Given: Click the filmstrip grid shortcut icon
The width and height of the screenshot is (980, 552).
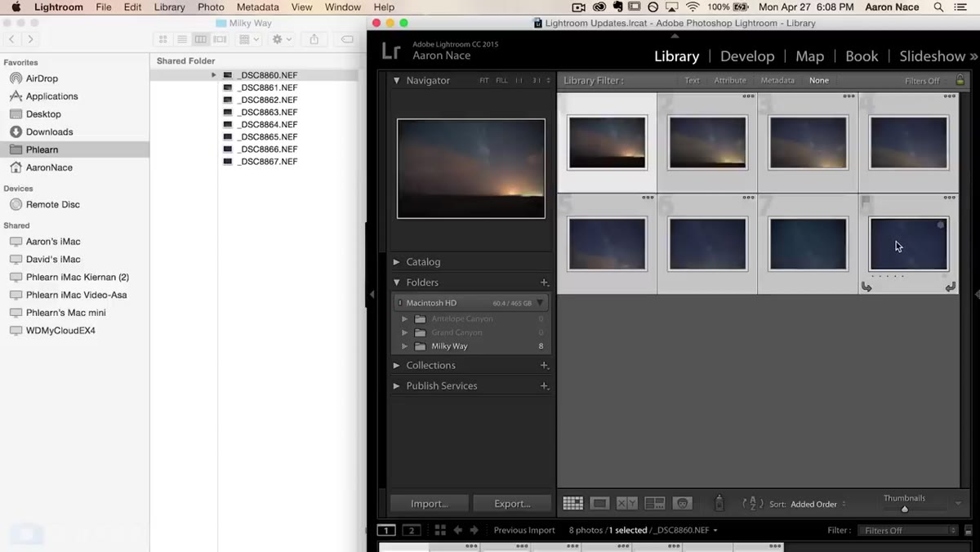Looking at the screenshot, I should tap(440, 530).
